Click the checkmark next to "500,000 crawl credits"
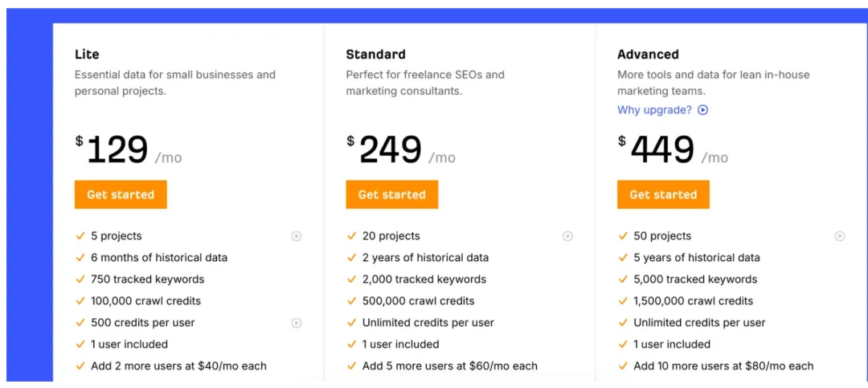This screenshot has width=868, height=388. pyautogui.click(x=352, y=301)
